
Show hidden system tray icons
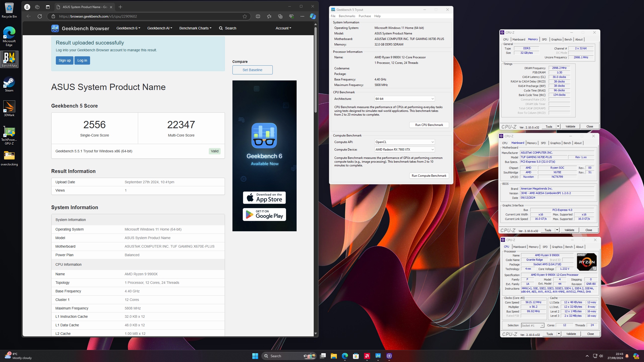(587, 356)
